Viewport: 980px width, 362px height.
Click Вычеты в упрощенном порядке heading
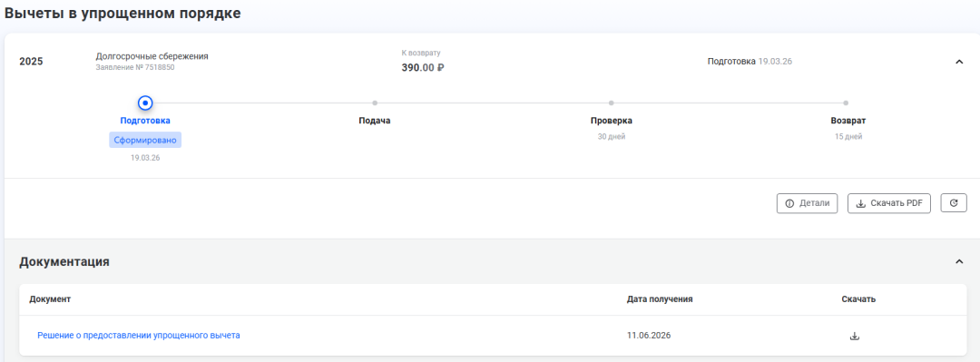pos(122,13)
